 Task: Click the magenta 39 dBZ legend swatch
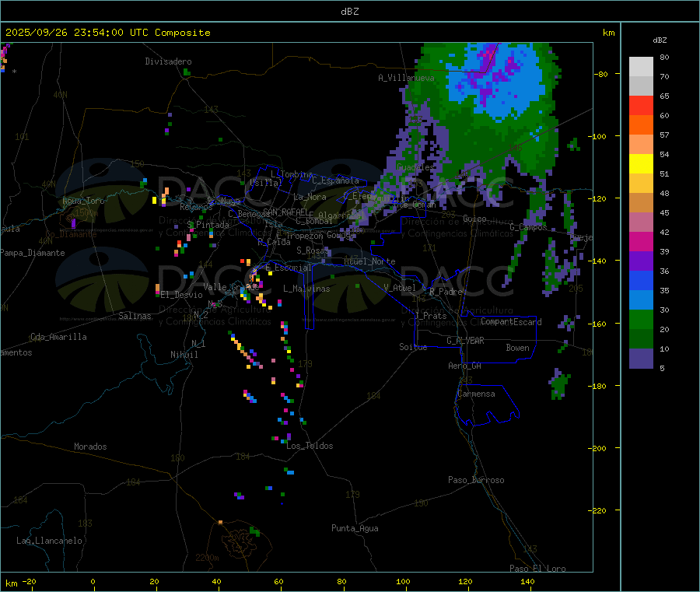[x=641, y=241]
